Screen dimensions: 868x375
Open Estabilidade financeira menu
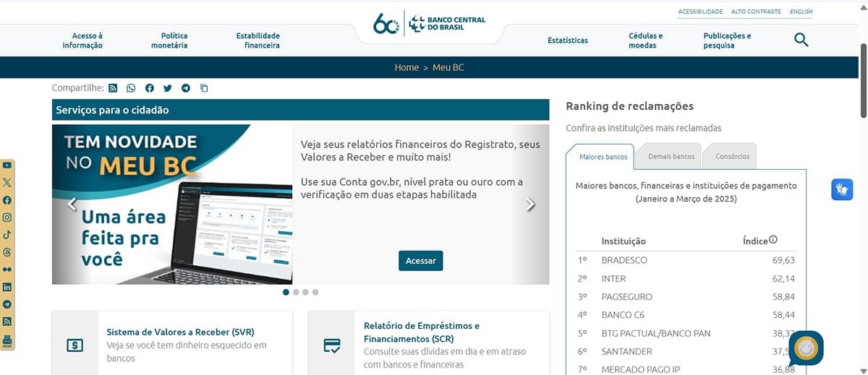(258, 40)
